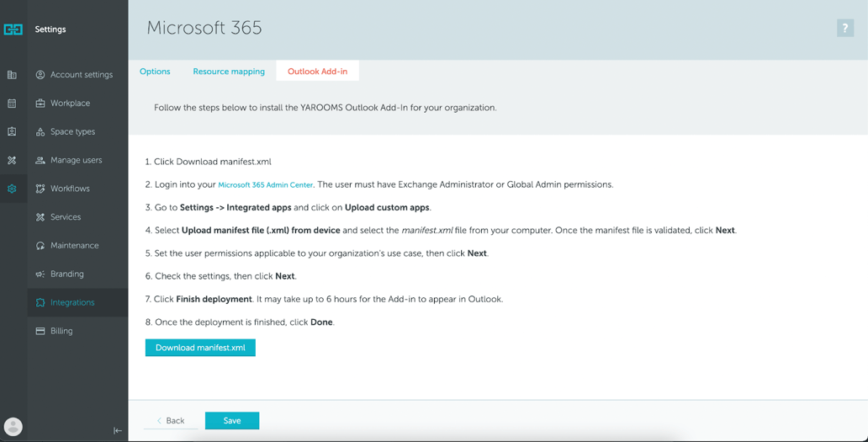Click the Download manifest.xml button
868x442 pixels.
200,348
